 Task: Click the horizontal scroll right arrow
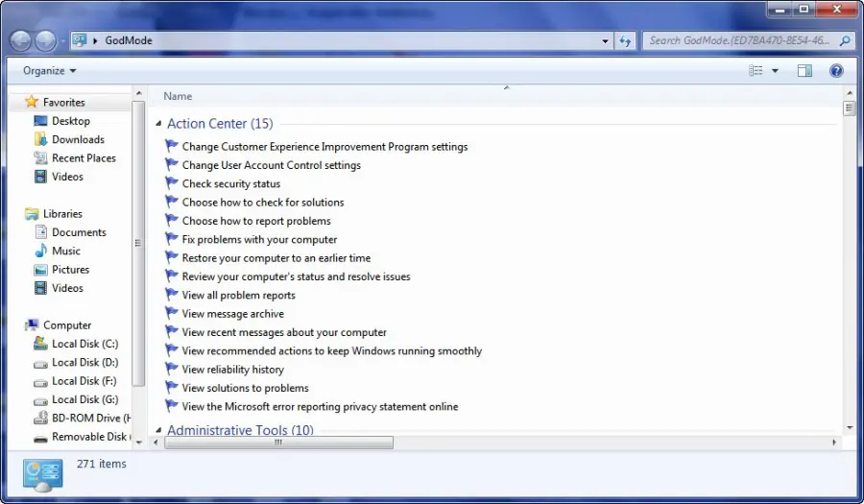pyautogui.click(x=834, y=443)
